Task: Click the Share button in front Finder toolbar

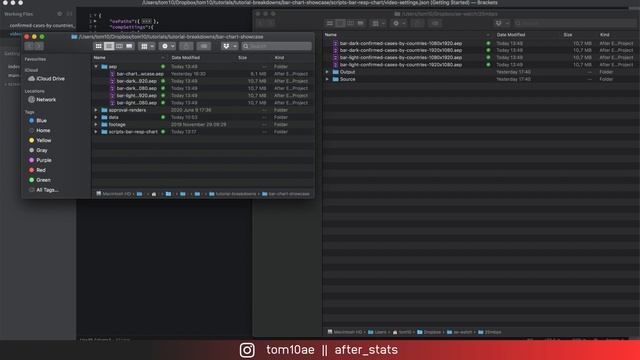Action: click(x=186, y=46)
